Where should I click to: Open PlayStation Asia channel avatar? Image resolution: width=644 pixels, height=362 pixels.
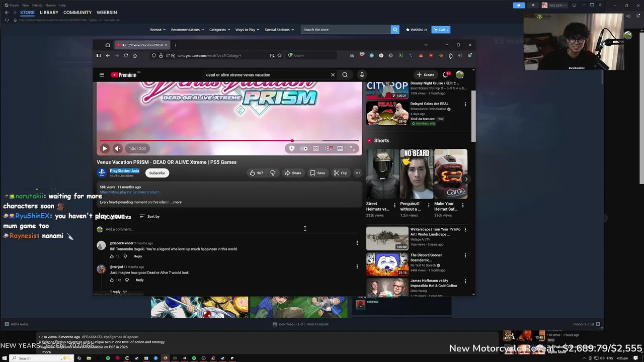pos(102,172)
